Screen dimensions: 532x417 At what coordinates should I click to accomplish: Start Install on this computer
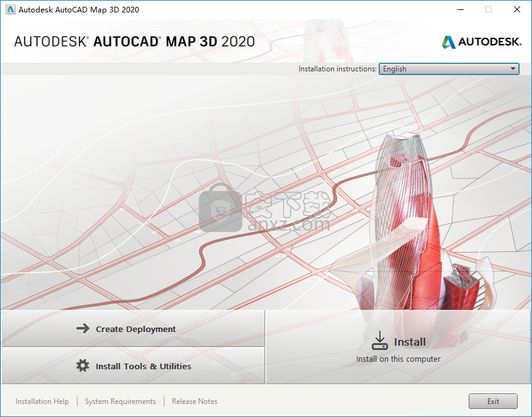click(399, 347)
